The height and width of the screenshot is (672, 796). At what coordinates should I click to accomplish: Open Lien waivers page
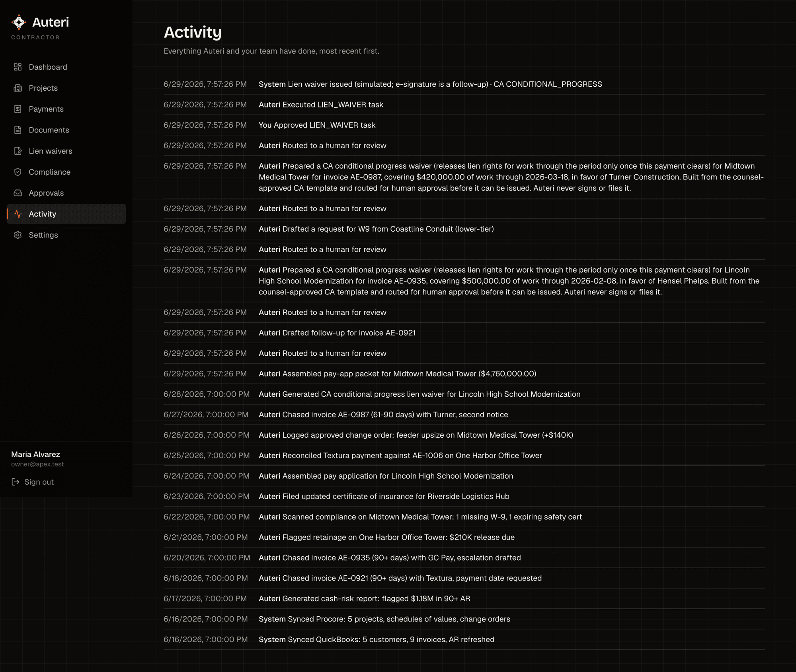(66, 151)
